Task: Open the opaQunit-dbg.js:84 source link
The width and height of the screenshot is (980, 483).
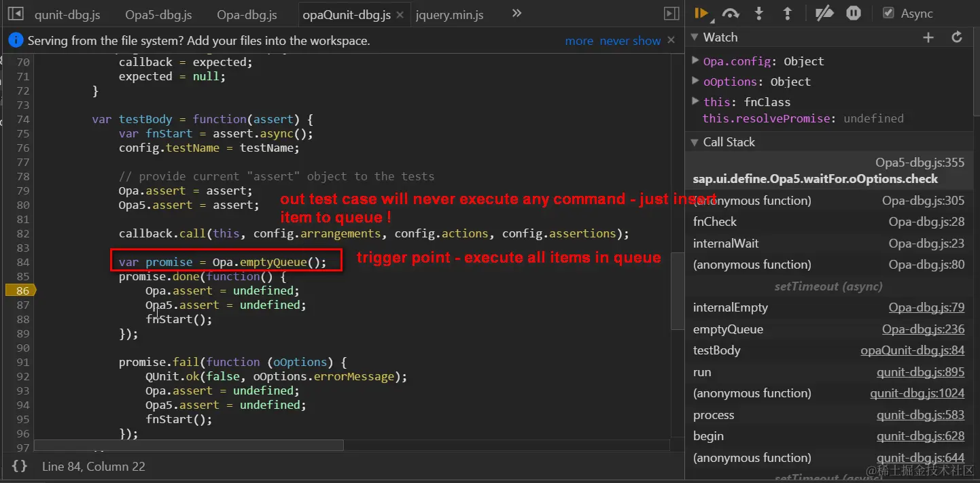Action: [913, 350]
